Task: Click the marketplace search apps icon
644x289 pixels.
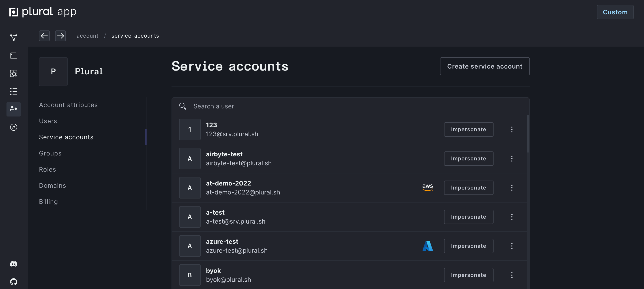Action: tap(13, 73)
